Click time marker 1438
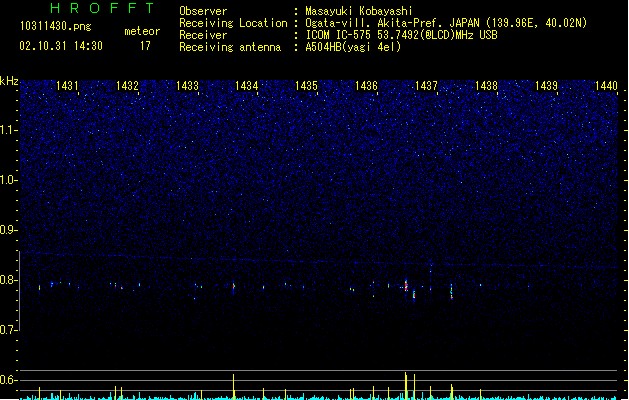The height and width of the screenshot is (400, 629). [x=486, y=85]
